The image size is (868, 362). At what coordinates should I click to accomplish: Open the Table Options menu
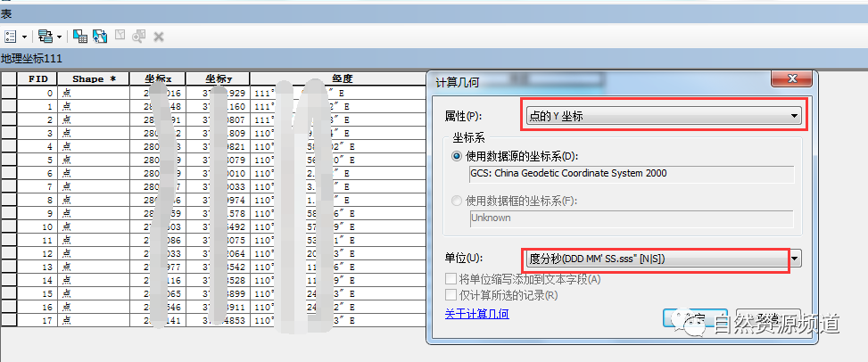[x=15, y=37]
